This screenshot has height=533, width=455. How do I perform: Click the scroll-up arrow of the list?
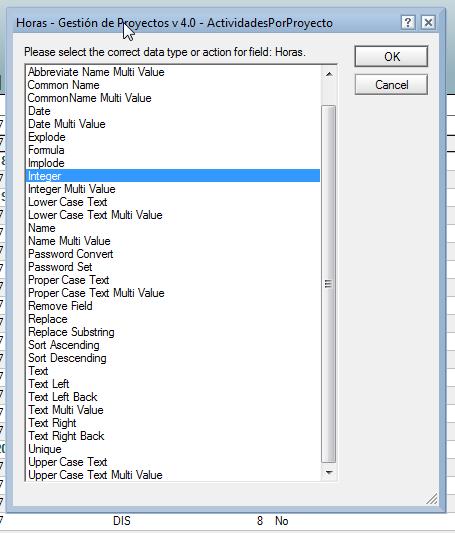pos(329,74)
